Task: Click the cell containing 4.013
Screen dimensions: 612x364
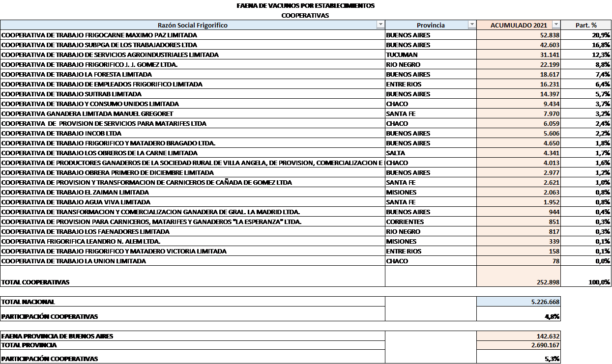Action: click(519, 163)
